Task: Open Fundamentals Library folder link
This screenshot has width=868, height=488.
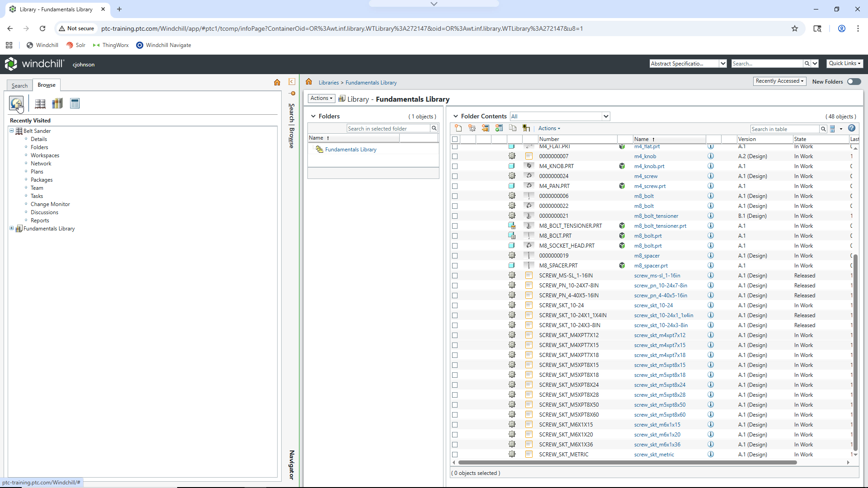Action: (351, 150)
